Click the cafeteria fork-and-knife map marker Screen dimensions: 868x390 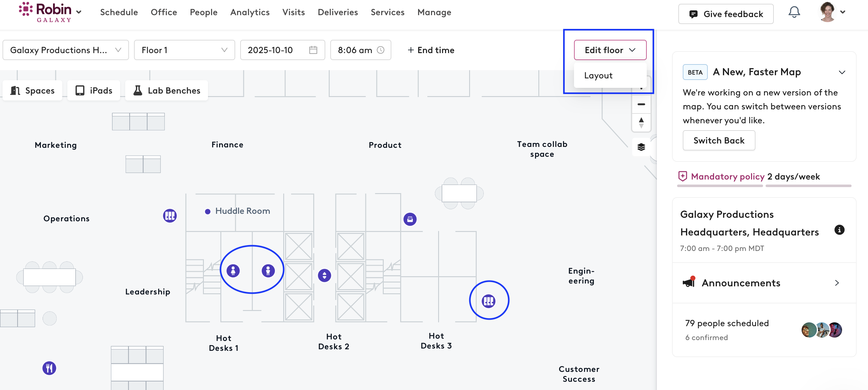49,368
